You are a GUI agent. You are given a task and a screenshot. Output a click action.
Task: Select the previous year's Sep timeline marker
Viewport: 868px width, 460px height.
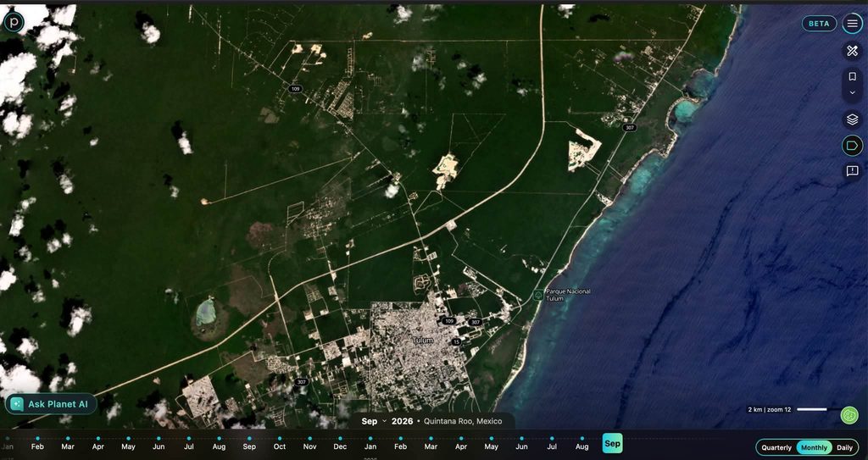pos(249,445)
